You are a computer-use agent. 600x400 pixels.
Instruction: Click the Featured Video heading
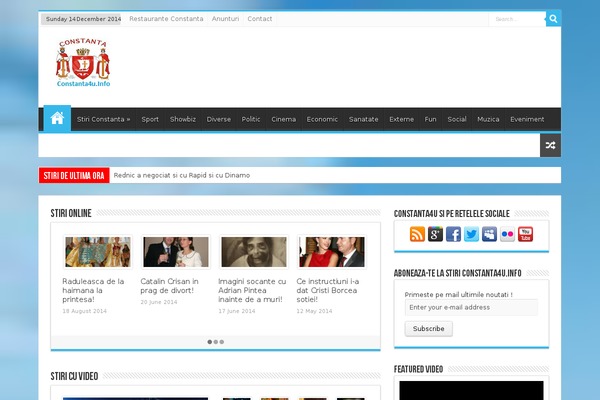coord(418,369)
